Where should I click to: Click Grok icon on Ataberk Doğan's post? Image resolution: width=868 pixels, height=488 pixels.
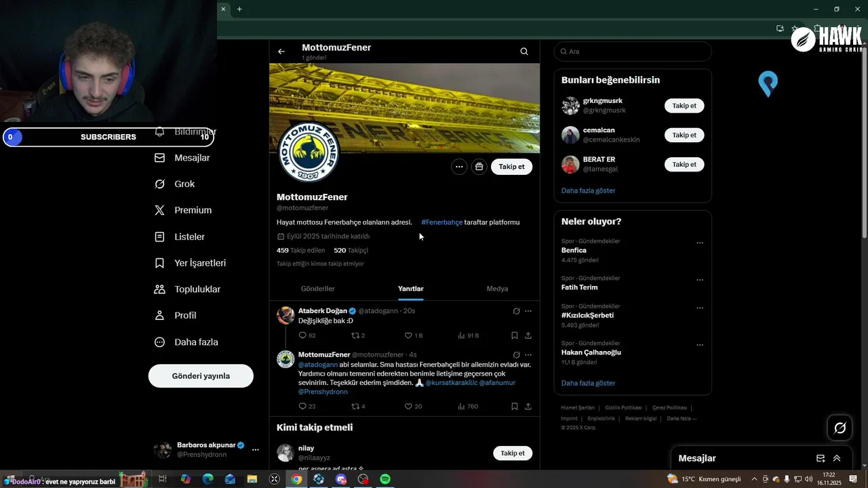point(516,311)
